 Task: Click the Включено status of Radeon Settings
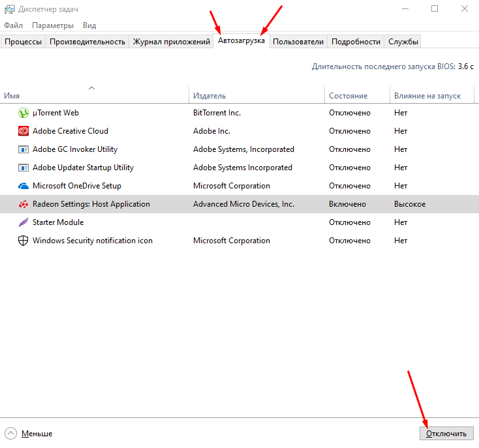tap(347, 204)
